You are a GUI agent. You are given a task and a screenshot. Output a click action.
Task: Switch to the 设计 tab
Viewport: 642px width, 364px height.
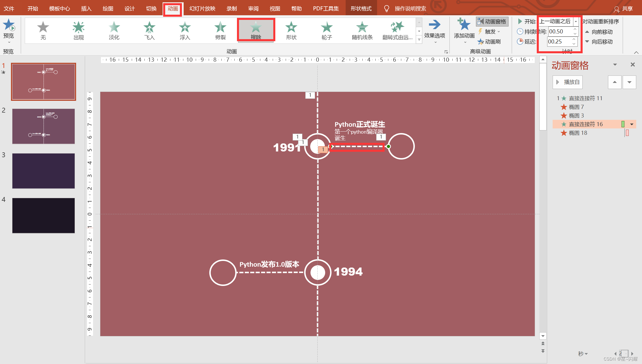tap(129, 9)
